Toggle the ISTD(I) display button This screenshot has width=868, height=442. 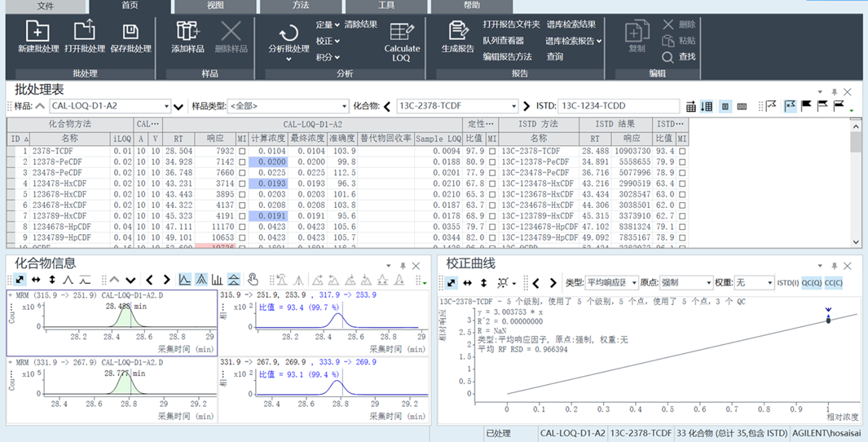point(788,283)
